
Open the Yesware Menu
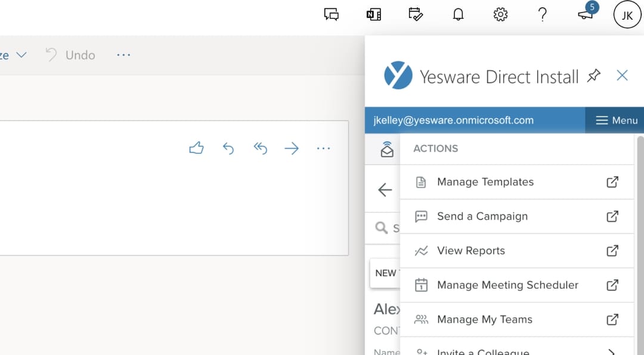pos(615,119)
